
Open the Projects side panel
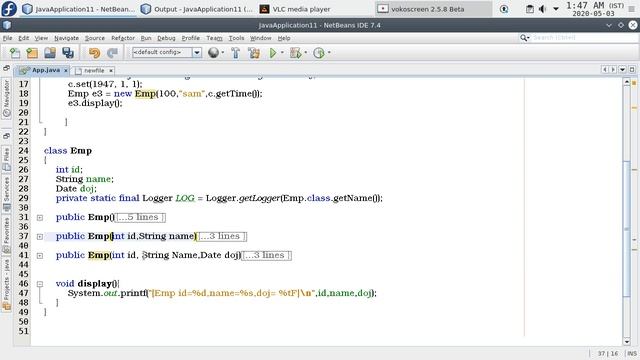7,284
